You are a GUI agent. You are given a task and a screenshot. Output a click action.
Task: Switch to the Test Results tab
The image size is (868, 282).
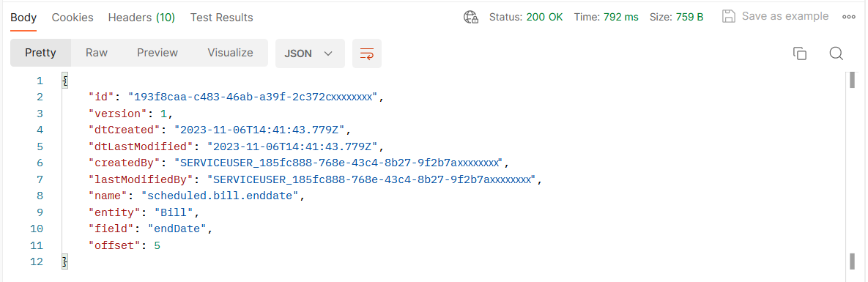click(x=221, y=17)
